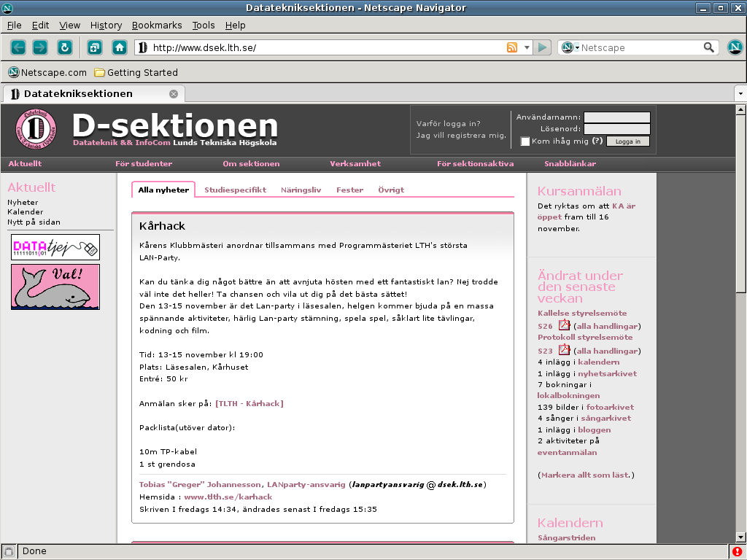Switch to the Studiespecifikt news tab
This screenshot has width=747, height=560.
point(235,190)
